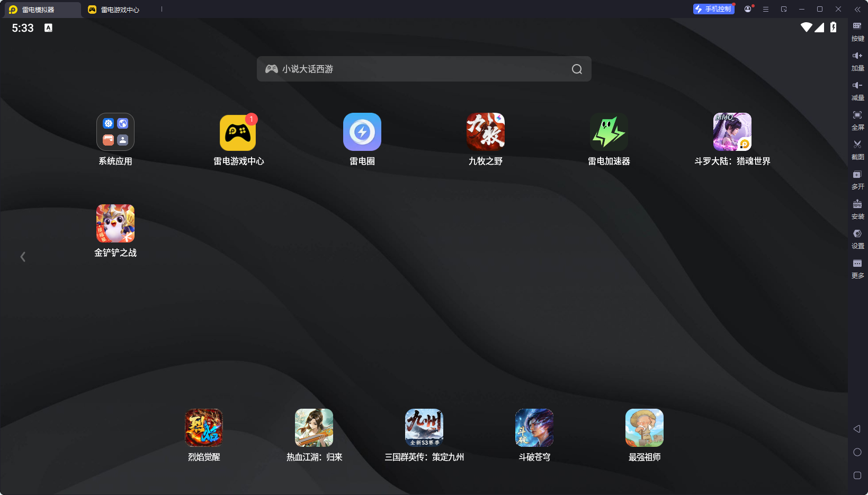Image resolution: width=868 pixels, height=495 pixels.
Task: Click the cellular signal status icon
Action: pyautogui.click(x=819, y=27)
